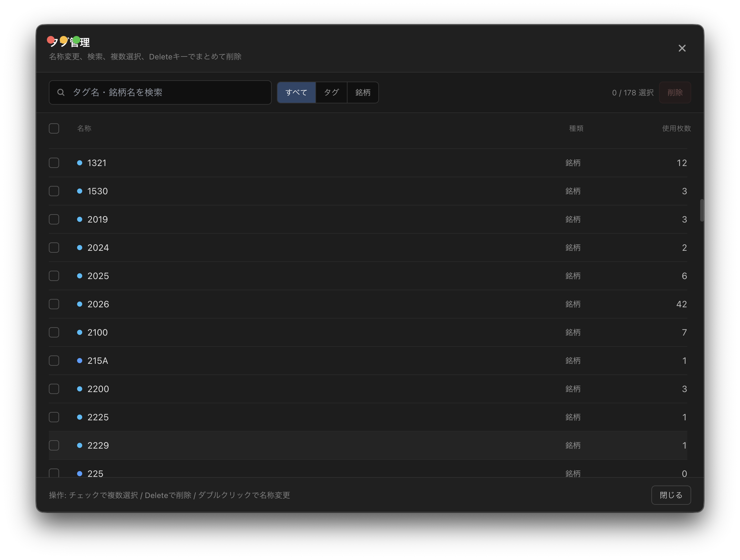The width and height of the screenshot is (740, 560).
Task: Switch filter to タグ tab
Action: click(x=331, y=92)
